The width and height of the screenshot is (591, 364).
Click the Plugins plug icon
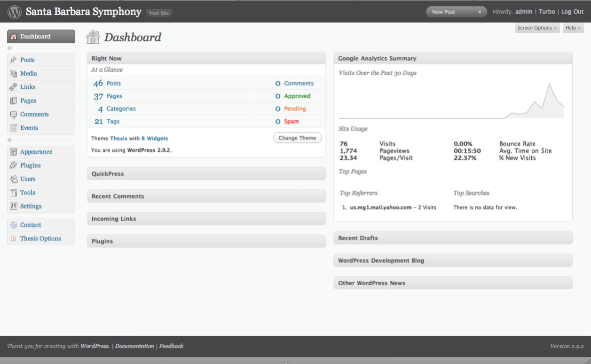[14, 165]
